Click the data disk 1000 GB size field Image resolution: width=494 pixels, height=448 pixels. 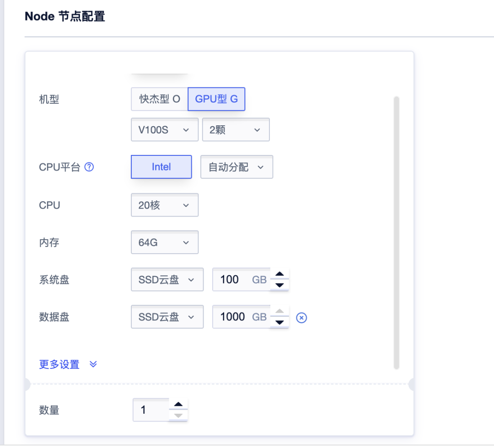point(242,317)
